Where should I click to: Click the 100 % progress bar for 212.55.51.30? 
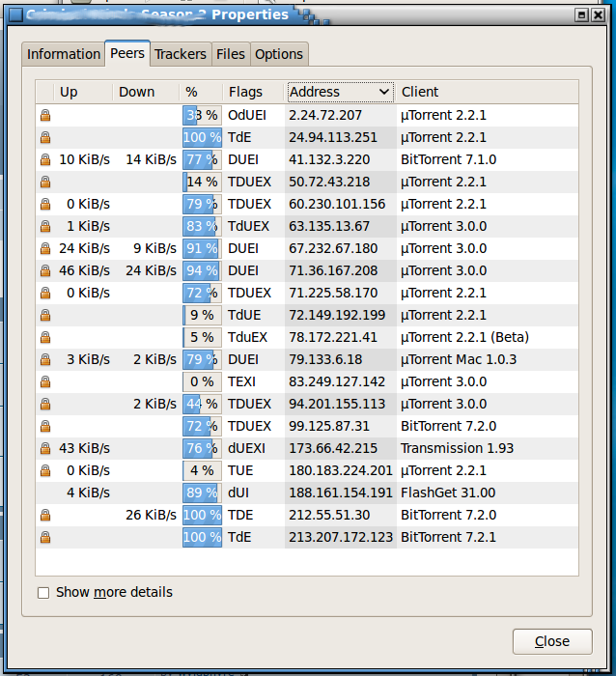point(202,515)
